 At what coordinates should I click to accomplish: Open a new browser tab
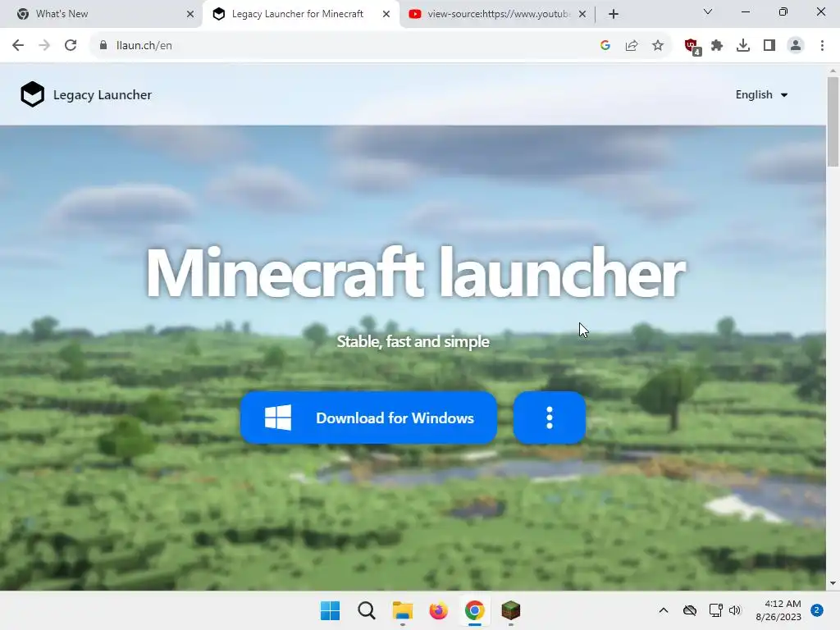(x=614, y=14)
